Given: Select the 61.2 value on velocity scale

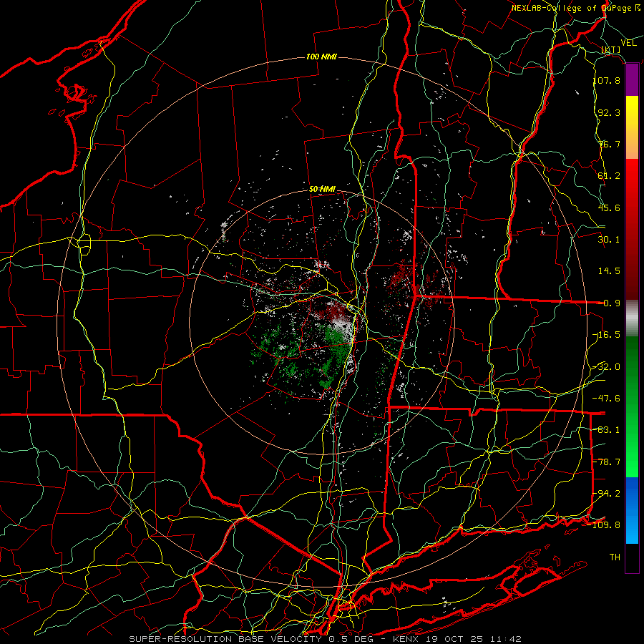Looking at the screenshot, I should coord(609,176).
